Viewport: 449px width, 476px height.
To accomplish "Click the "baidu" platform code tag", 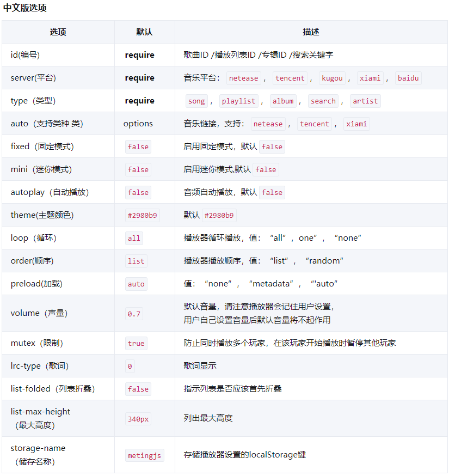I will point(408,78).
